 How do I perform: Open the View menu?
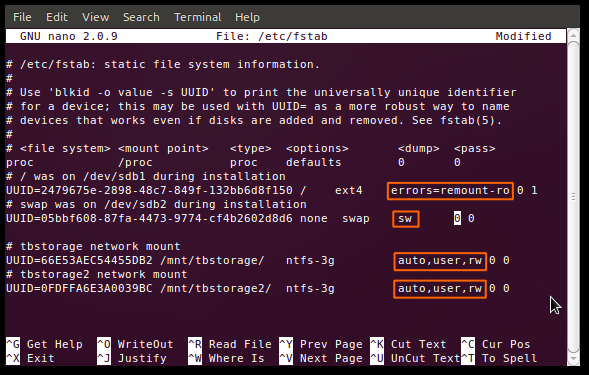tap(95, 17)
